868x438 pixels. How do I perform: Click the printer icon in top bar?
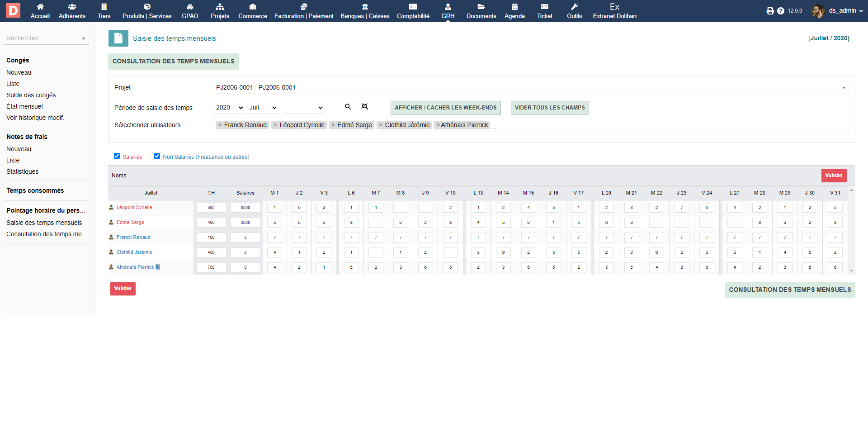point(770,11)
